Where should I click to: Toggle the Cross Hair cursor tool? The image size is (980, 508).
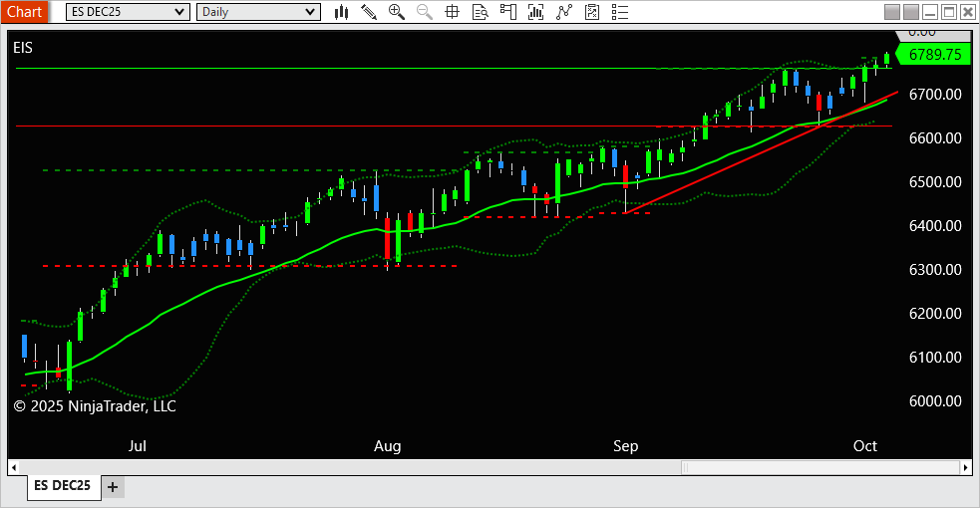click(x=452, y=12)
